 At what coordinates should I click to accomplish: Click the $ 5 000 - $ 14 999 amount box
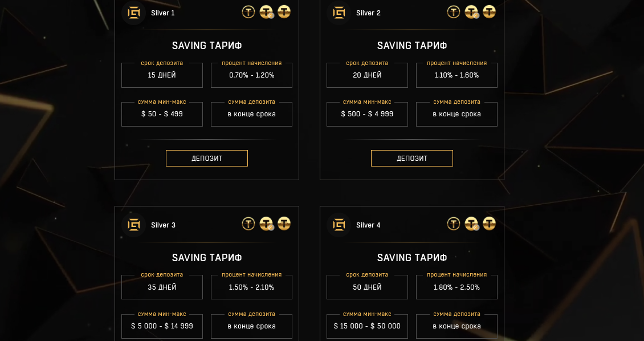point(162,326)
